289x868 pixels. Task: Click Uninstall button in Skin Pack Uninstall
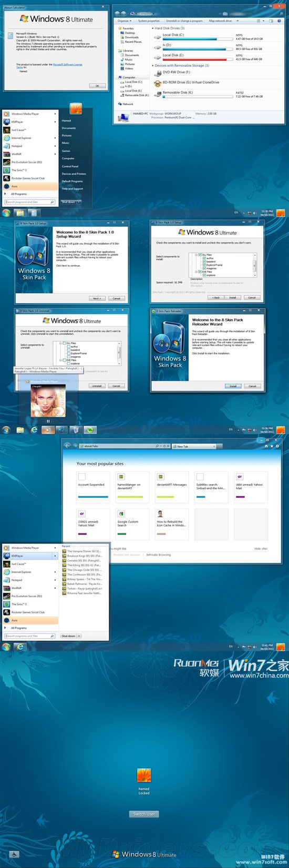coord(97,386)
